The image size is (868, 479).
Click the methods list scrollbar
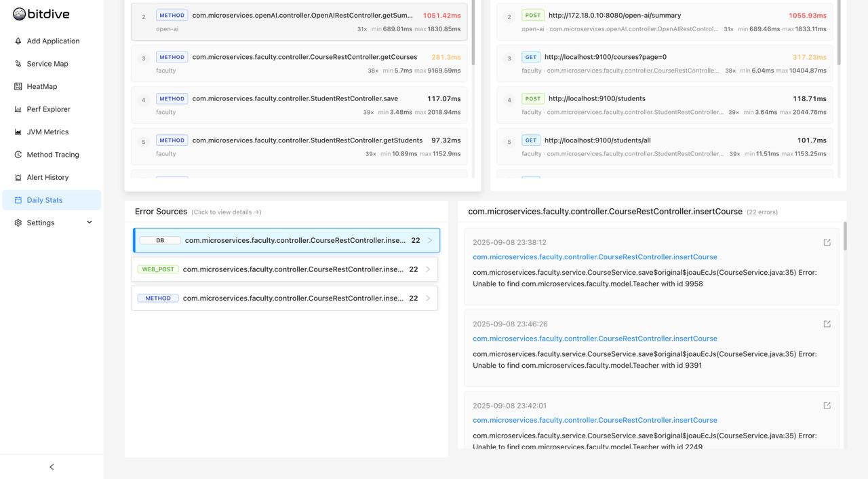click(473, 33)
